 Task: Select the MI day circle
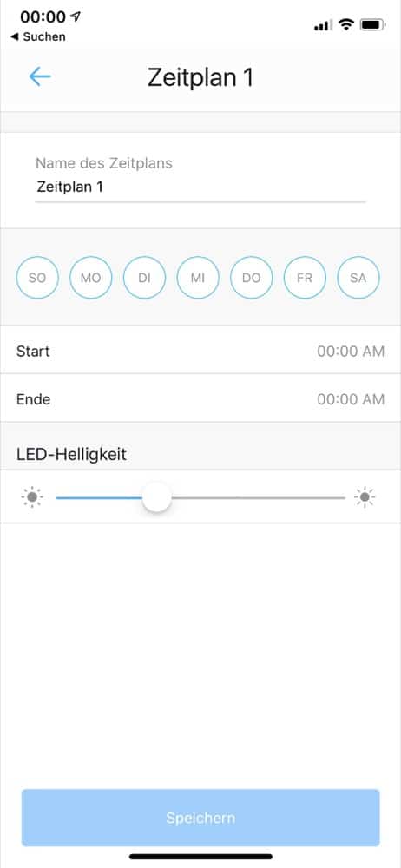point(198,278)
